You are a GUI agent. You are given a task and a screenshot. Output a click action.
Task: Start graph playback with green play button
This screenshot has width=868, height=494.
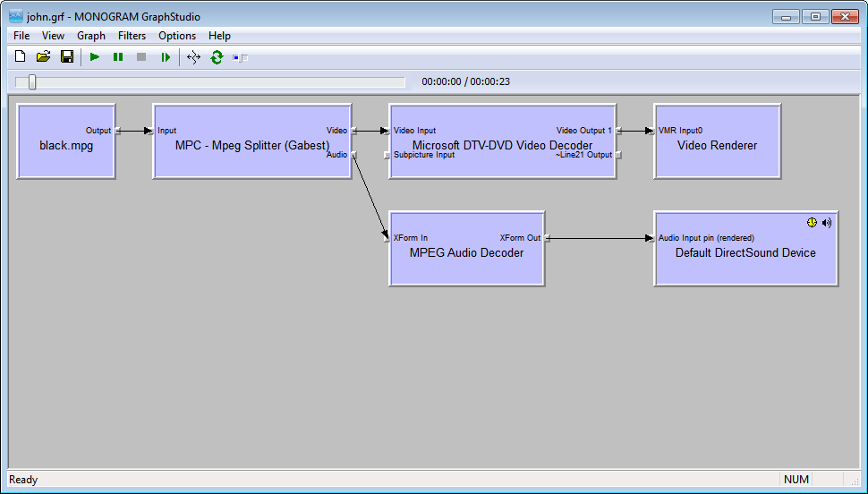coord(95,56)
